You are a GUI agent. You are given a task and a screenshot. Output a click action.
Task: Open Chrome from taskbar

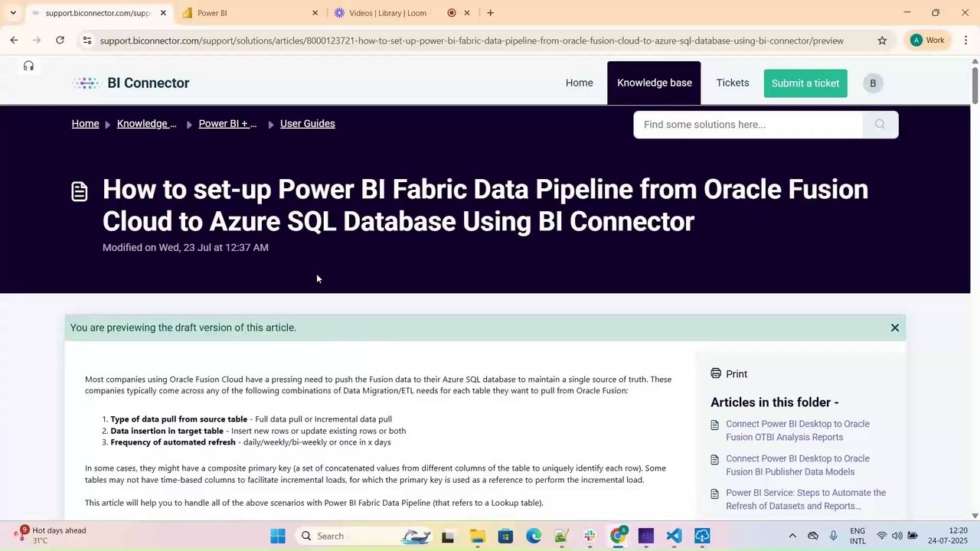[618, 536]
